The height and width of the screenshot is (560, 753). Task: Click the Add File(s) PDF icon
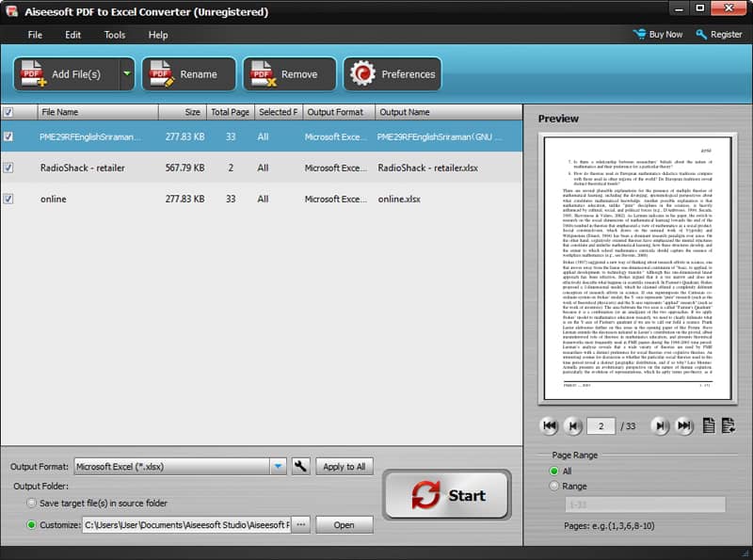(x=35, y=74)
